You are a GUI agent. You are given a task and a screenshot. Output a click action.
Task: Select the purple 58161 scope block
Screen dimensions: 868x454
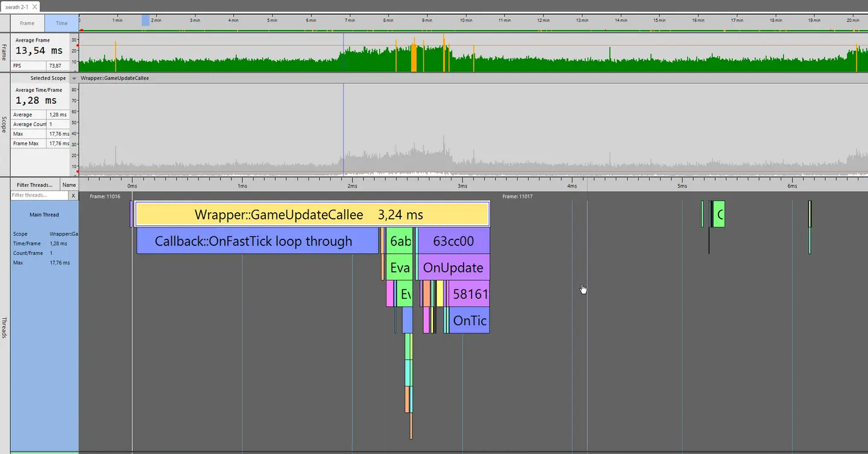470,294
